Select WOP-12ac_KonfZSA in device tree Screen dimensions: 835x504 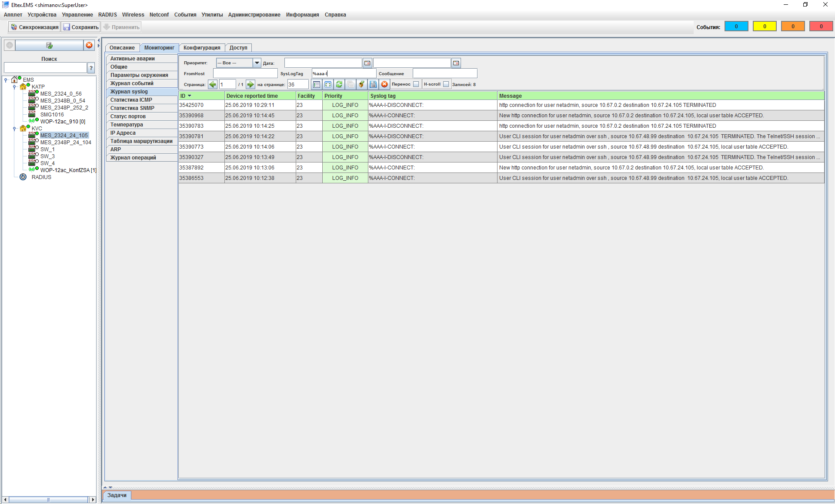click(68, 170)
